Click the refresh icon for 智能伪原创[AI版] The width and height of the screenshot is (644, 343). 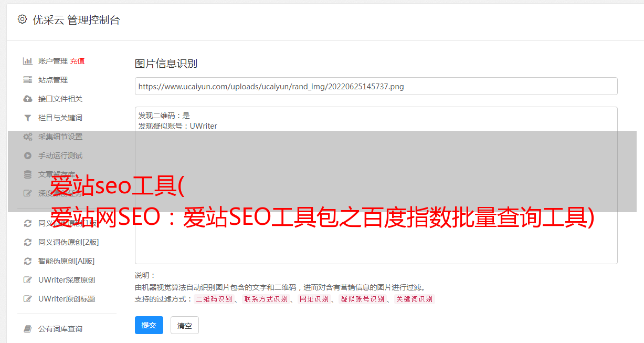click(x=28, y=261)
